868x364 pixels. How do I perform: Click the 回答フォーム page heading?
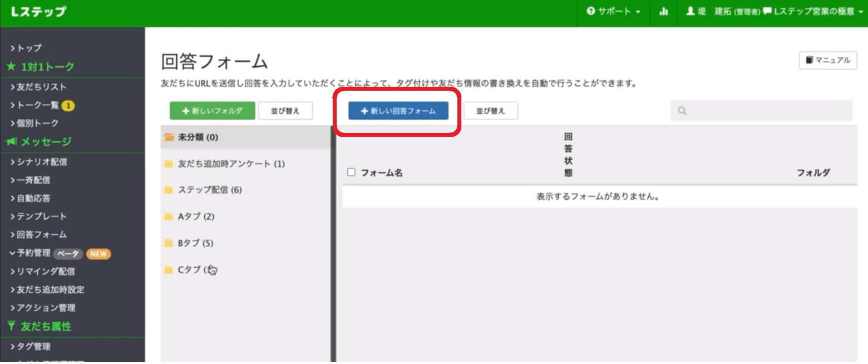(214, 61)
